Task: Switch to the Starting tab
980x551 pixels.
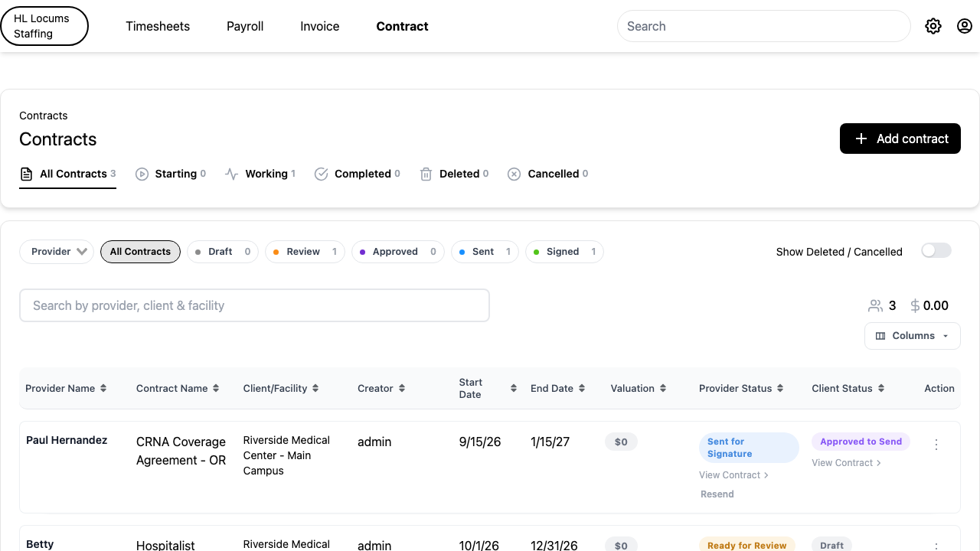Action: 171,174
